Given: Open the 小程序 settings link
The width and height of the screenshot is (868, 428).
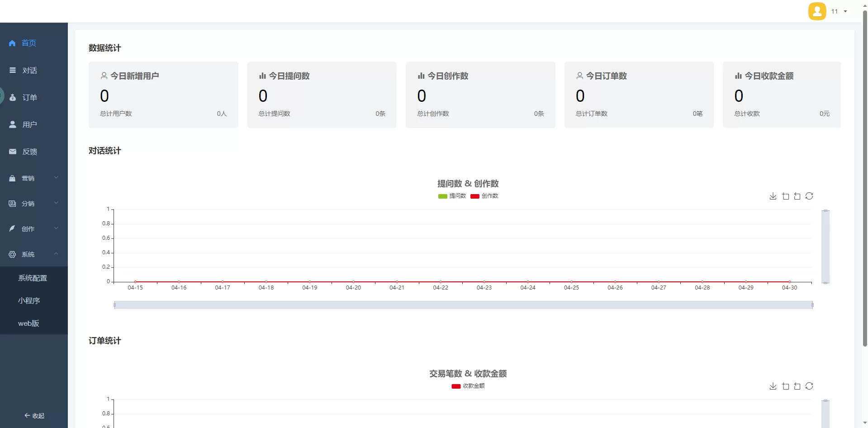Looking at the screenshot, I should [x=29, y=300].
